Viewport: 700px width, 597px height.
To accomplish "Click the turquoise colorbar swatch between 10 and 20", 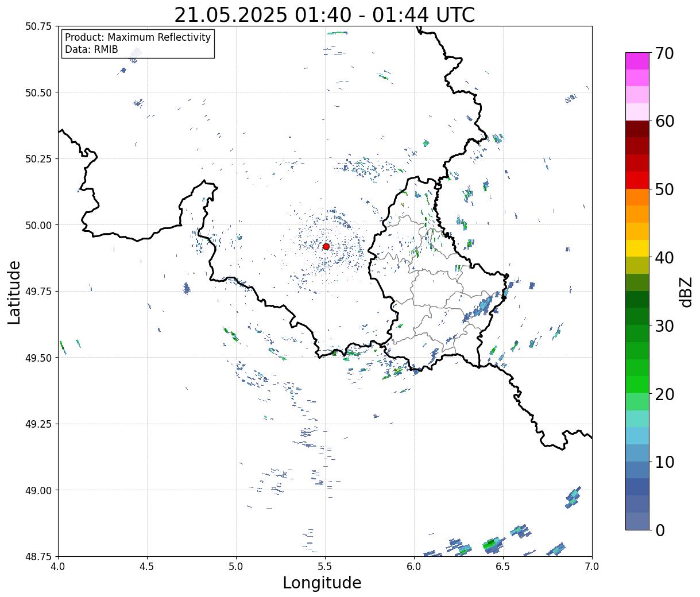I will coord(637,418).
